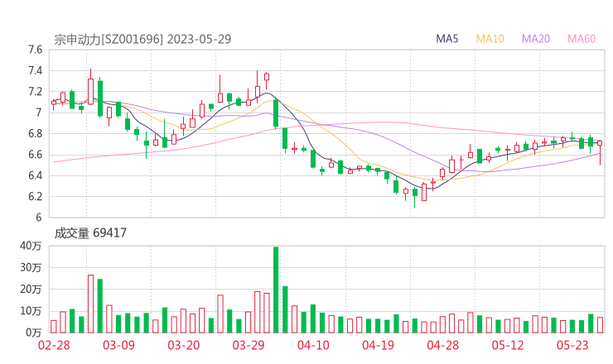
Task: Click the 7.6 price axis label
Action: [x=35, y=50]
